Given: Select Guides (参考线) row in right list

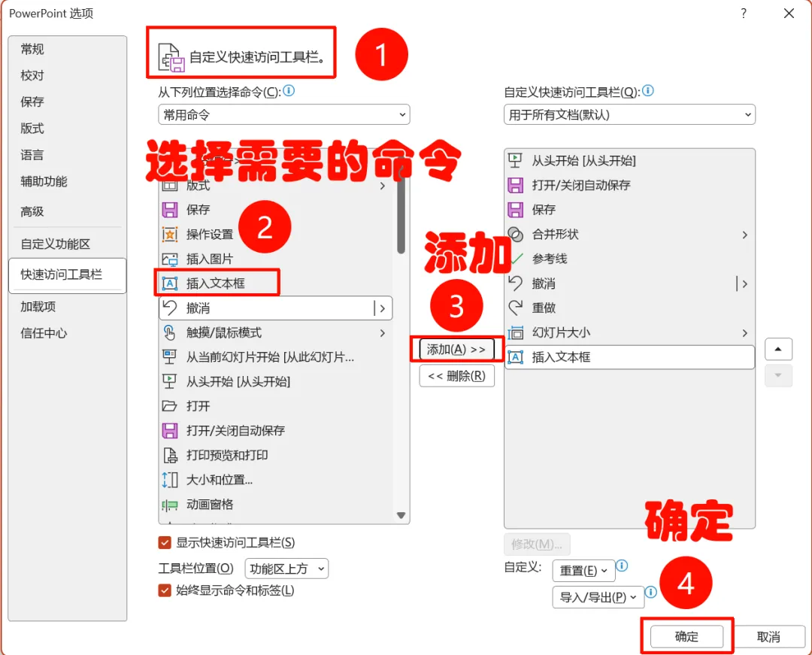Looking at the screenshot, I should point(629,259).
